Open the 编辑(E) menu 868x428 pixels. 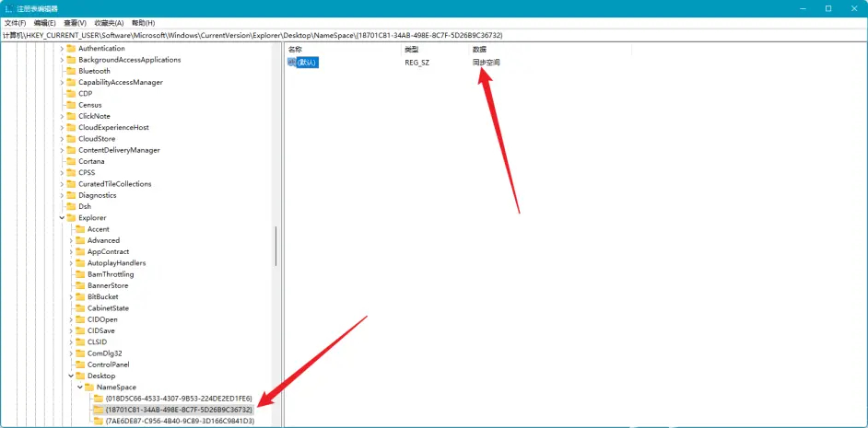point(45,23)
